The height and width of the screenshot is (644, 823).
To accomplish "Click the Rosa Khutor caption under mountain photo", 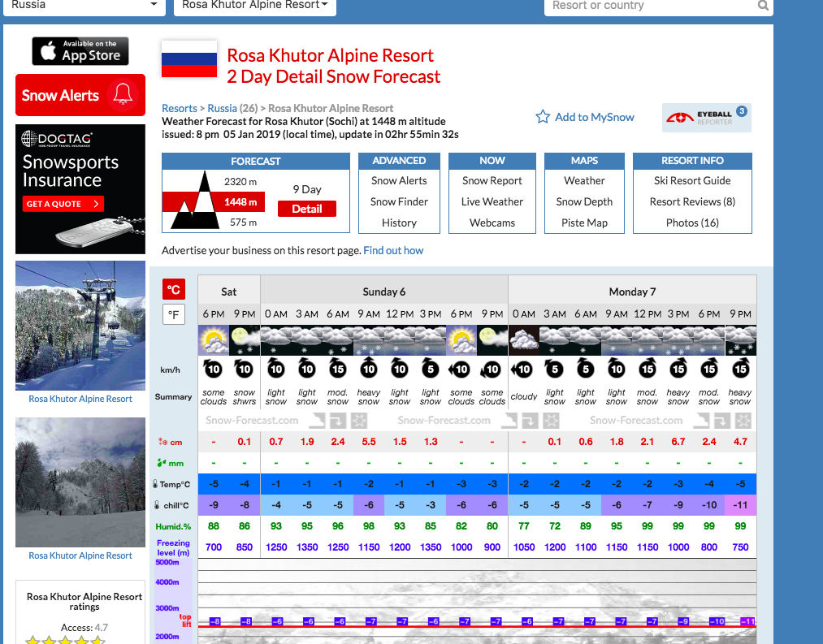I will (x=80, y=555).
